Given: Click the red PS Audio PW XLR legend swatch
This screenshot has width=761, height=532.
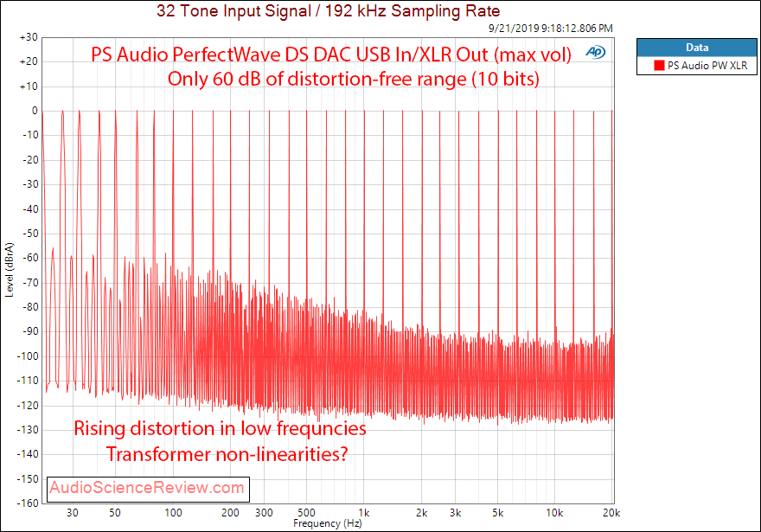Looking at the screenshot, I should click(659, 65).
